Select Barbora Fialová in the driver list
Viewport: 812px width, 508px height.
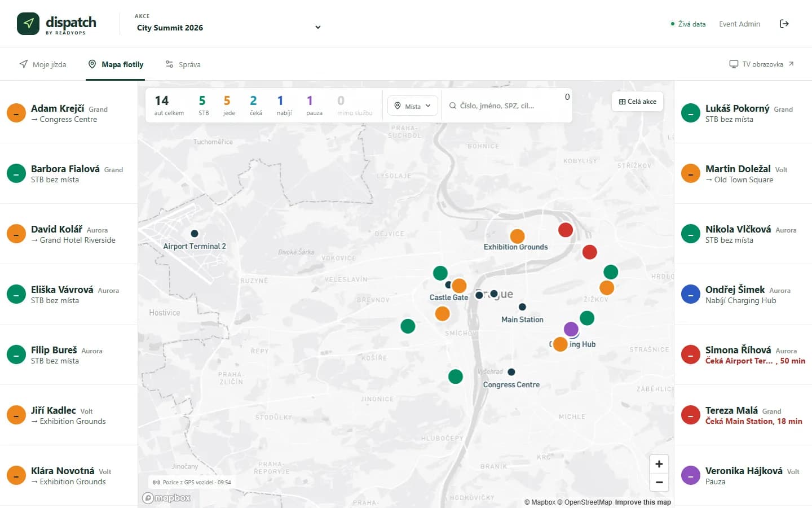coord(69,173)
